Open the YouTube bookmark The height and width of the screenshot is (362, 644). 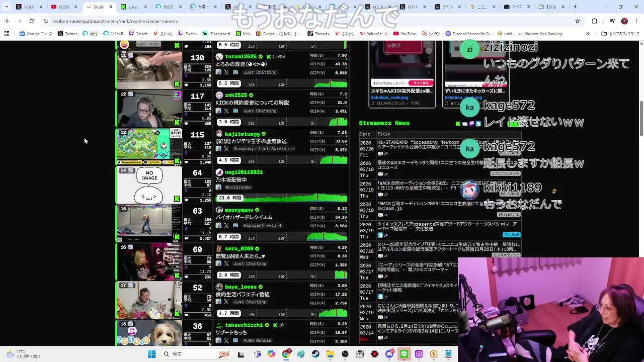[405, 34]
